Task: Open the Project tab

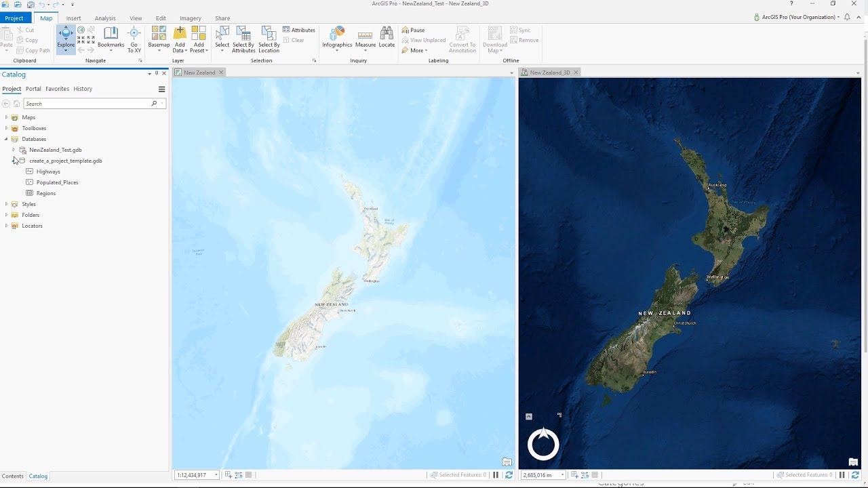Action: [x=14, y=18]
